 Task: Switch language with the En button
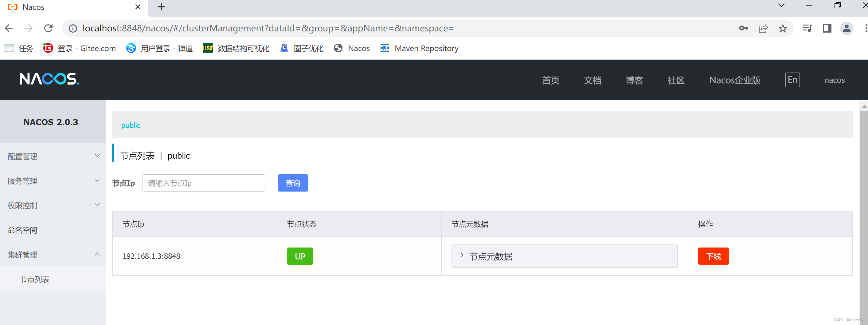(792, 80)
